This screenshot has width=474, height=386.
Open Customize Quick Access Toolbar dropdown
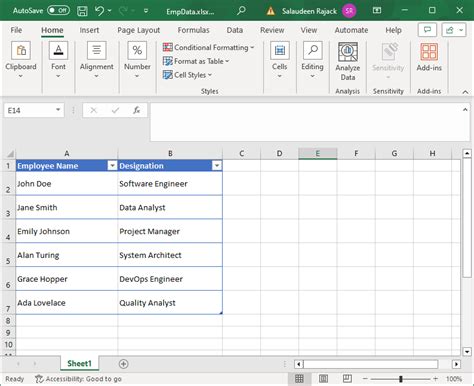coord(146,11)
